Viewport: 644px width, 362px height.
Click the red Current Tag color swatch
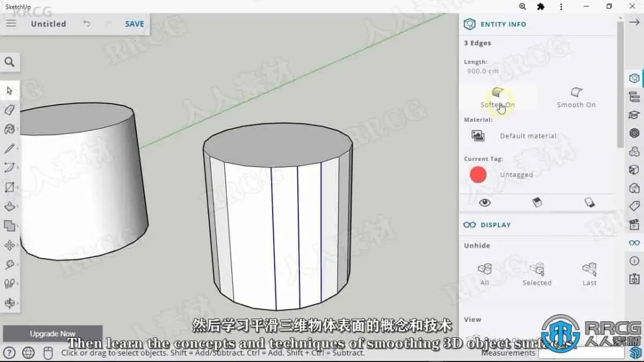478,174
